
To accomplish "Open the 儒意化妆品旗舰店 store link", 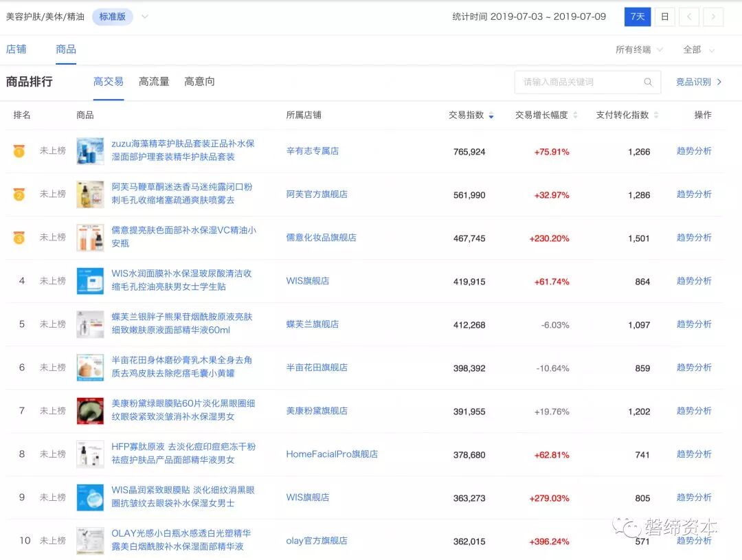I will pos(321,238).
